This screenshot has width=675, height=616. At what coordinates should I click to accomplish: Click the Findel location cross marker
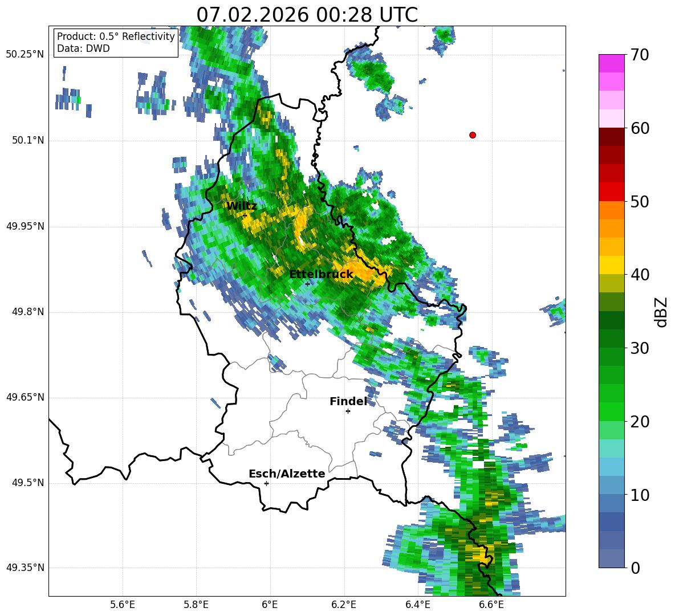tap(348, 411)
